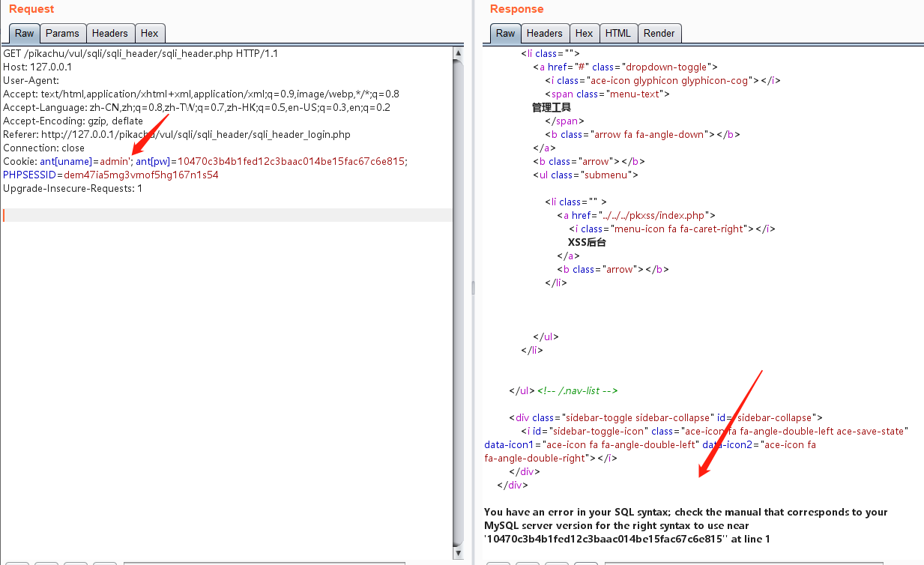Click the SQL syntax error message
Image resolution: width=924 pixels, height=565 pixels.
[x=686, y=512]
